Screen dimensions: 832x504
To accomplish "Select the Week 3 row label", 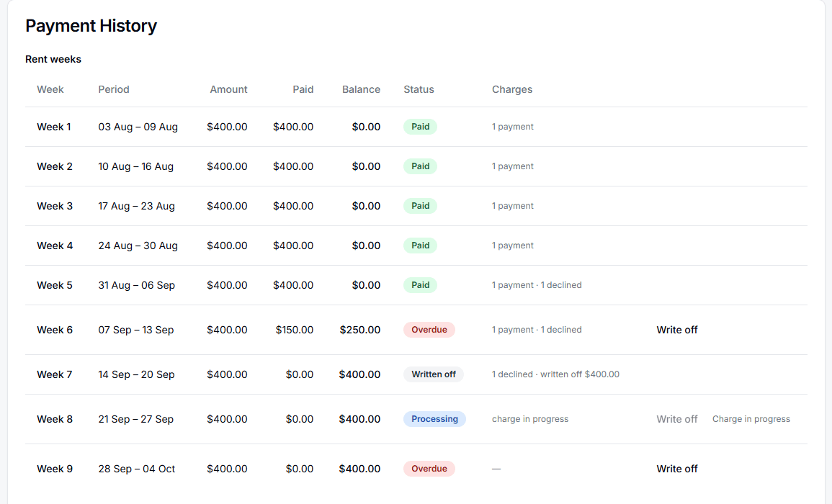I will (55, 206).
